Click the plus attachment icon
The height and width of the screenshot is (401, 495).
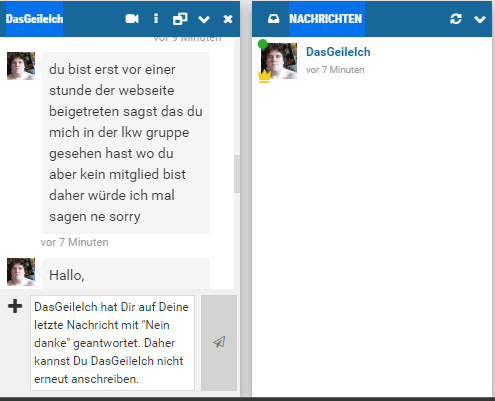[x=15, y=306]
